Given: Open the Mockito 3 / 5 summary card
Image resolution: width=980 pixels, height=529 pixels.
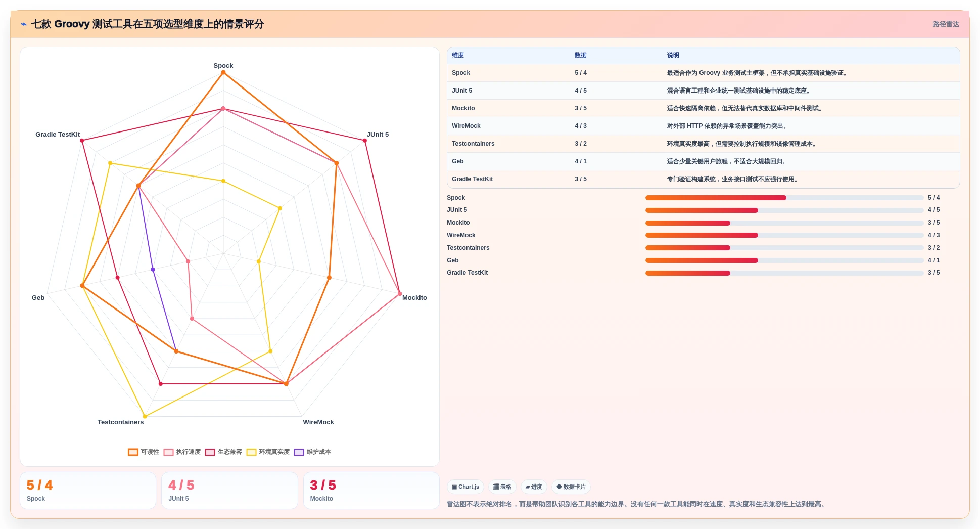Looking at the screenshot, I should click(371, 491).
